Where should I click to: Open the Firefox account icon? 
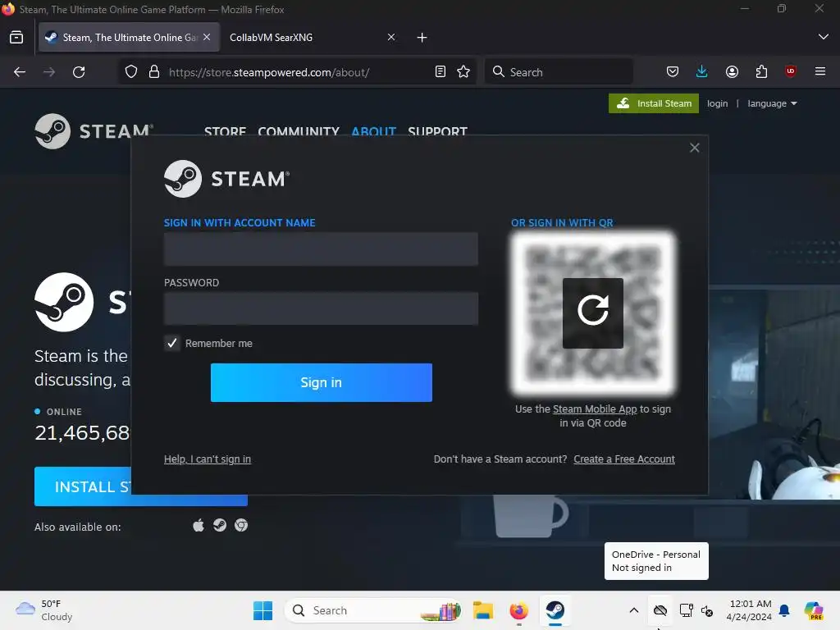[x=732, y=72]
